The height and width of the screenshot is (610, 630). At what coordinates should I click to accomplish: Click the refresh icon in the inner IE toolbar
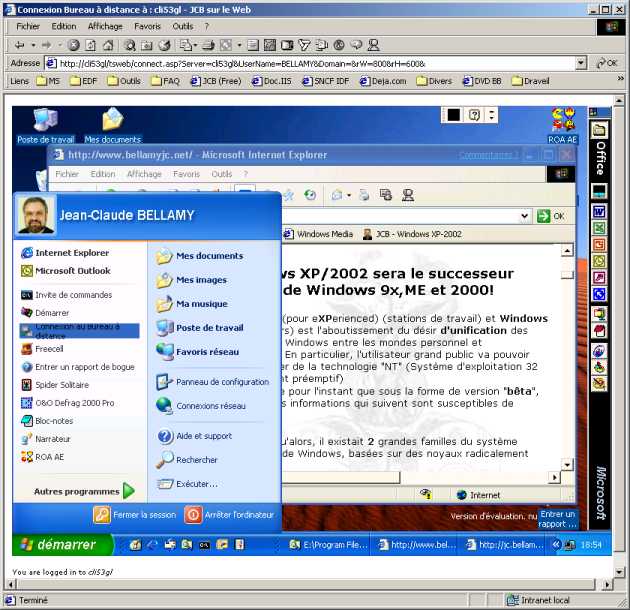pos(310,195)
